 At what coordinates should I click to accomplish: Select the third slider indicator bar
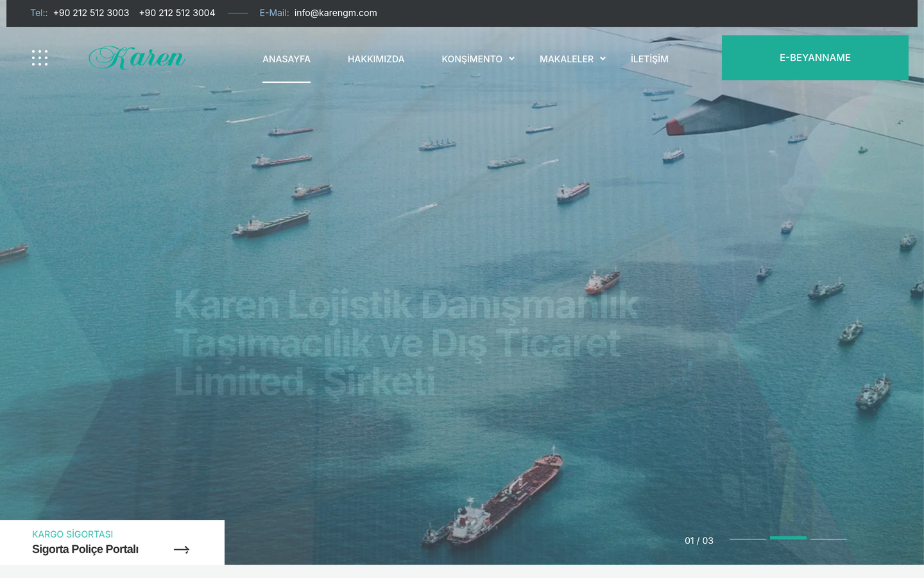point(828,539)
